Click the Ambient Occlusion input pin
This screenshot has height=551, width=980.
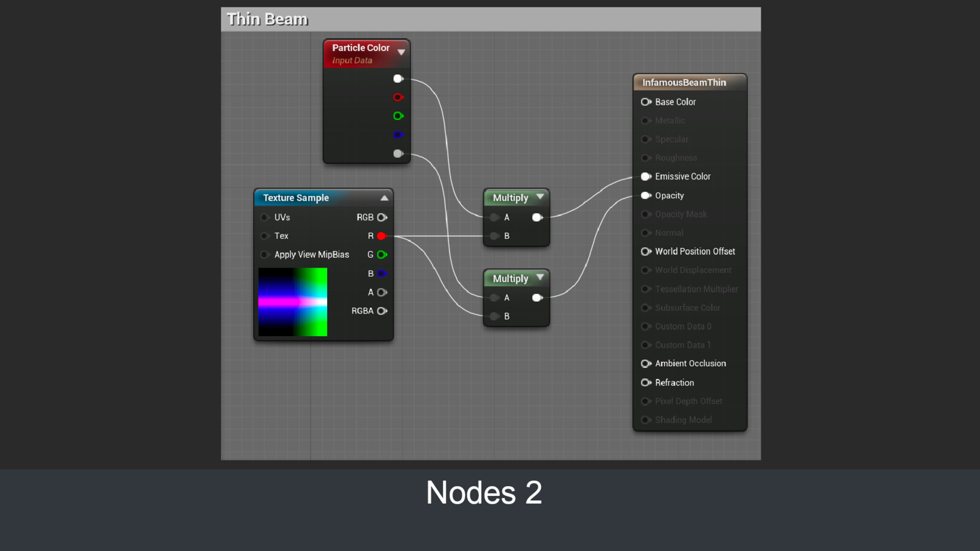[646, 364]
